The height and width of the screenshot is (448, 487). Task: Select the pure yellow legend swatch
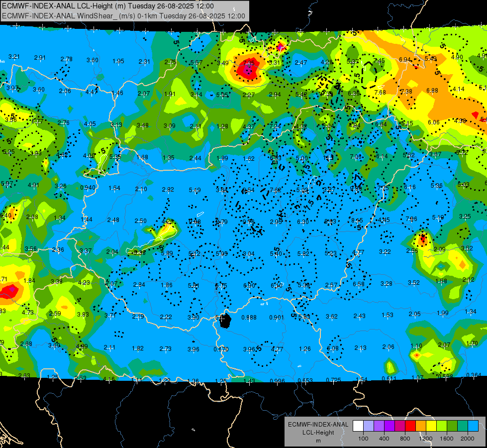[x=431, y=426]
